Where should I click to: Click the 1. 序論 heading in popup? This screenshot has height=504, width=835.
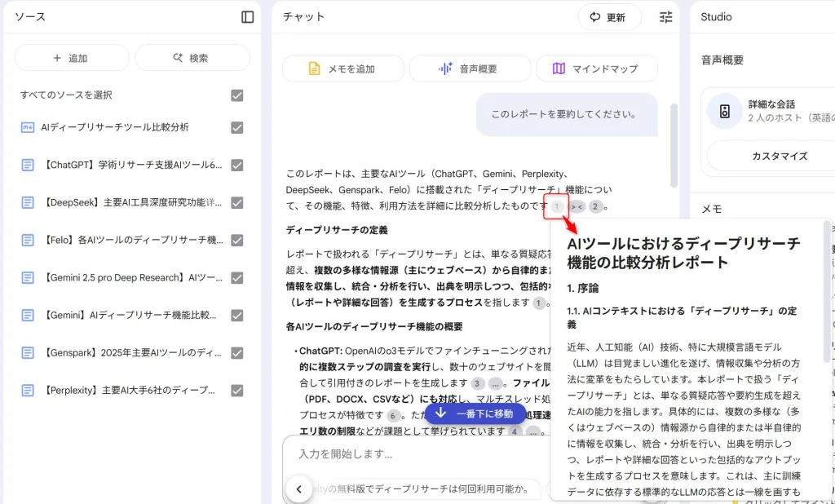tap(582, 288)
